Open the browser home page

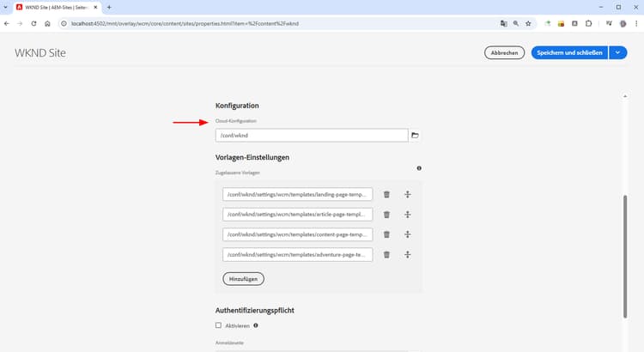[47, 24]
